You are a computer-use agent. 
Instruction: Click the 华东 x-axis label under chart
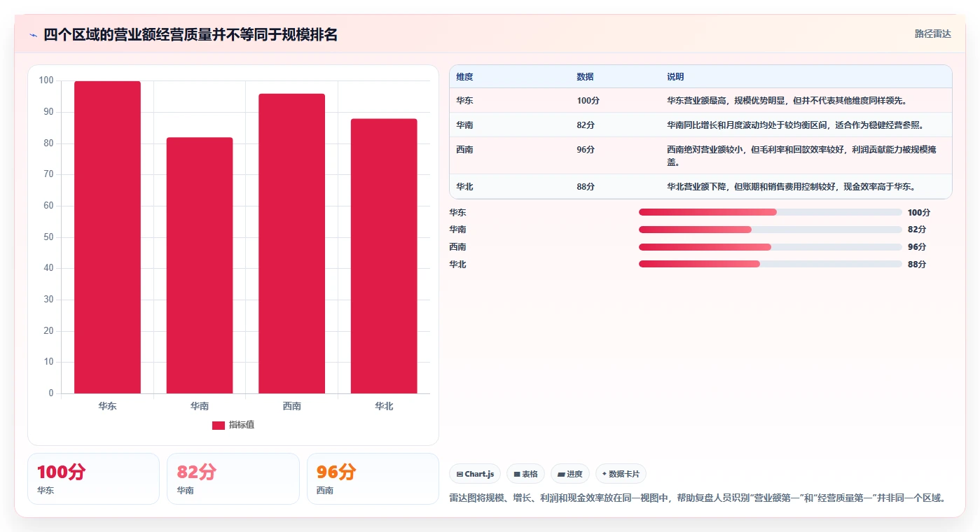click(x=107, y=406)
